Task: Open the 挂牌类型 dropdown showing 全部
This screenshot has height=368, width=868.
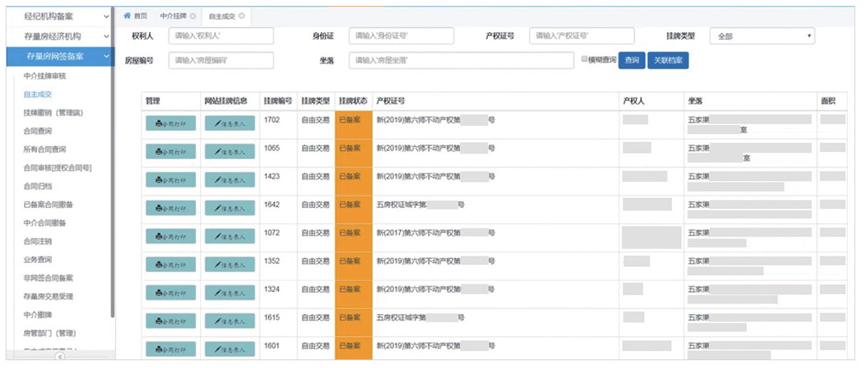Action: click(761, 36)
